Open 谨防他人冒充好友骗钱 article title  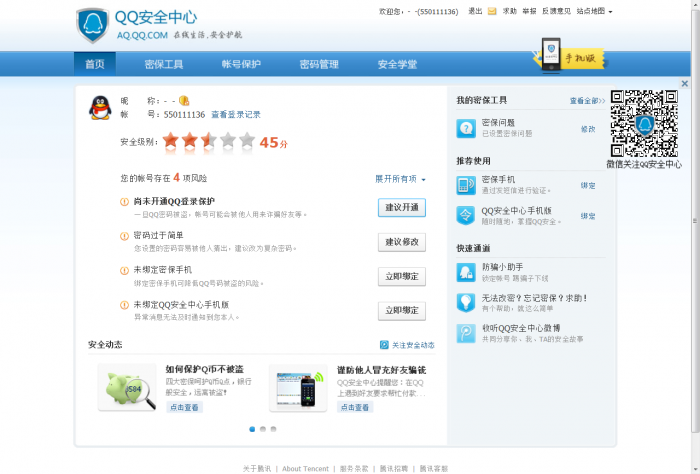click(x=381, y=370)
